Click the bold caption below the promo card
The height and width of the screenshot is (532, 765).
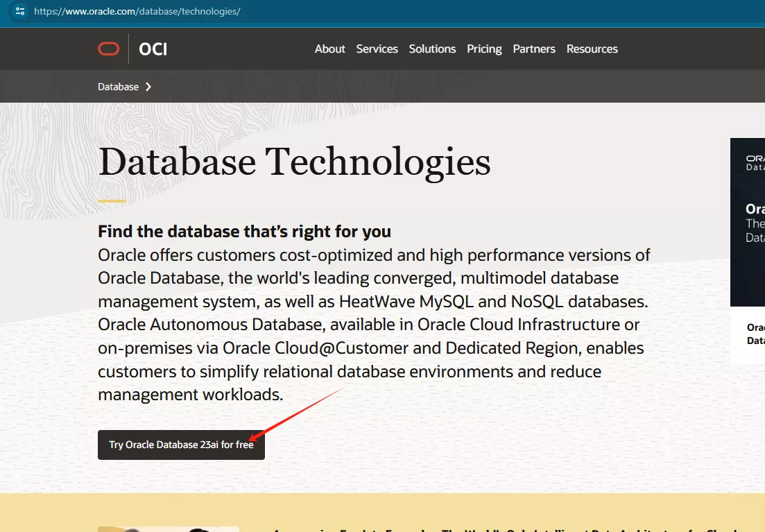(x=755, y=334)
